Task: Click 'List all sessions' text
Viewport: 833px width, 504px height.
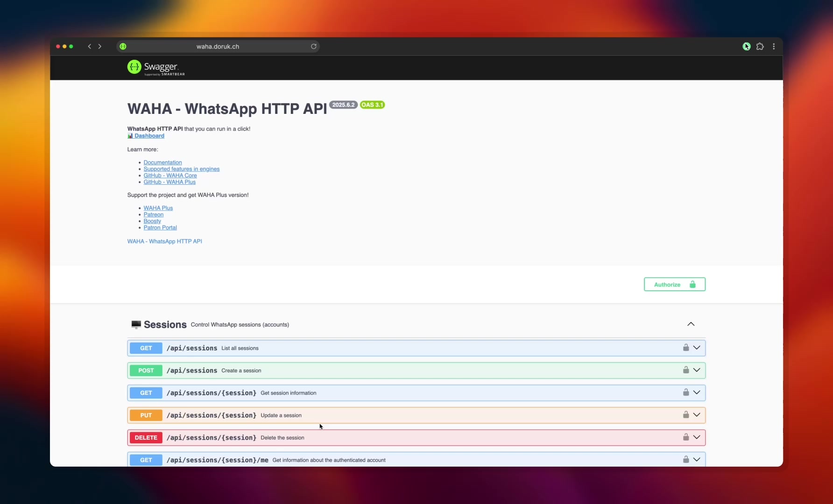Action: tap(240, 348)
